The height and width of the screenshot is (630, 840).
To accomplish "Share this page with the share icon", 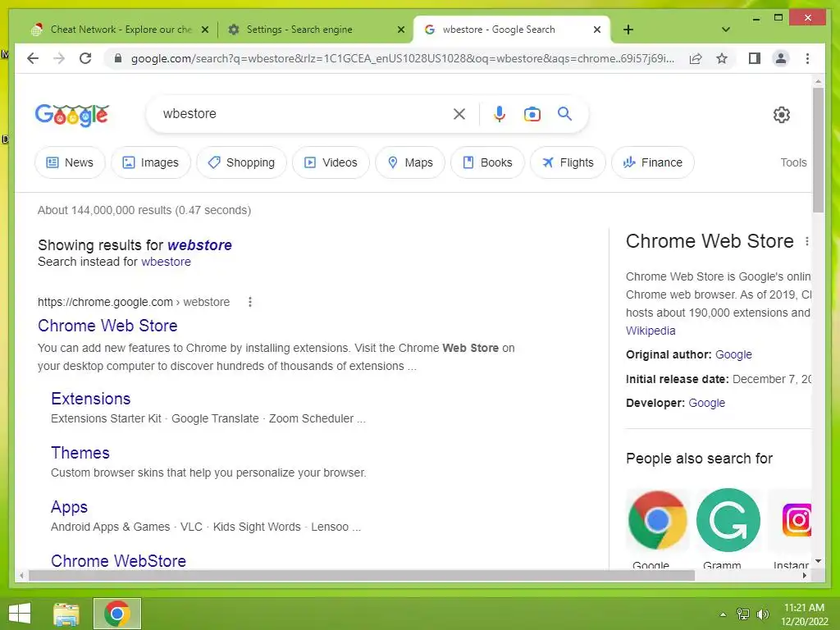I will (696, 58).
